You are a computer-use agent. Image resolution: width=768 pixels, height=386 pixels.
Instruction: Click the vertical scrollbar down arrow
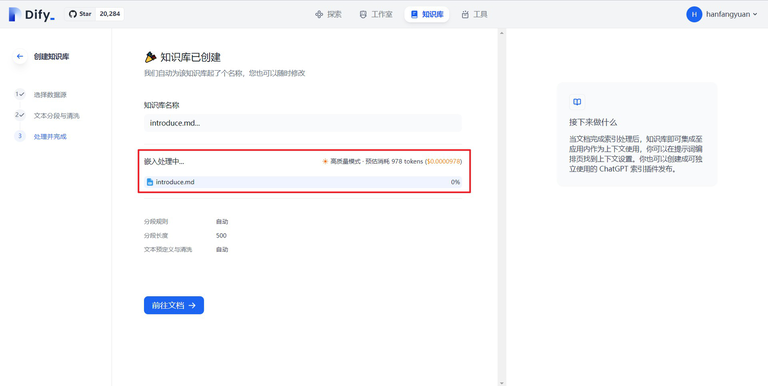[501, 383]
